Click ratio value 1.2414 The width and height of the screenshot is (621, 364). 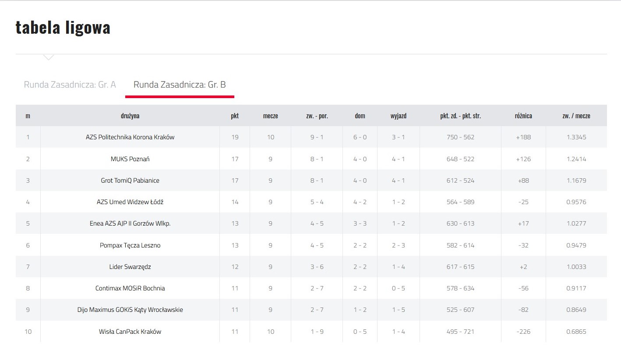tap(576, 159)
